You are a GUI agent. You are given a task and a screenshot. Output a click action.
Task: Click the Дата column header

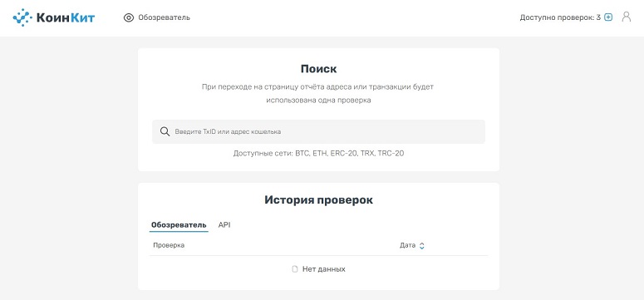point(407,245)
